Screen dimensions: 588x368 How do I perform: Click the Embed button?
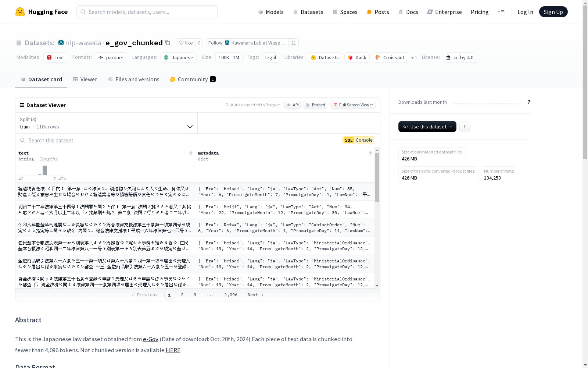tap(315, 105)
